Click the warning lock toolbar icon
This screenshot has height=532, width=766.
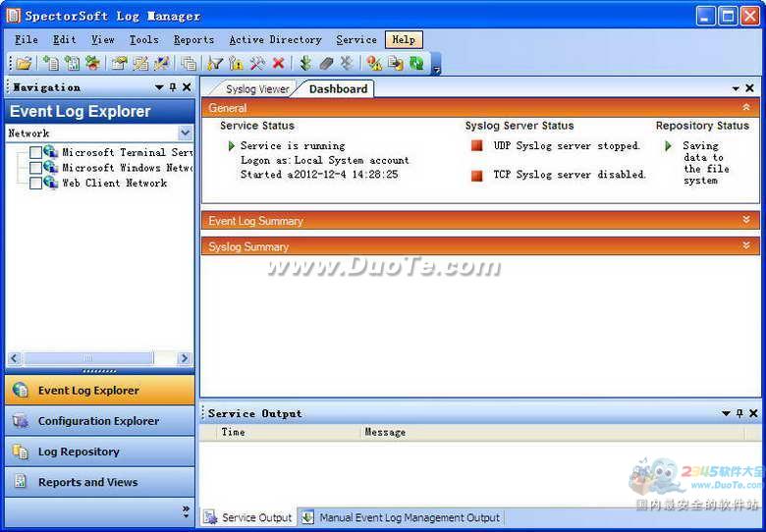(x=236, y=64)
